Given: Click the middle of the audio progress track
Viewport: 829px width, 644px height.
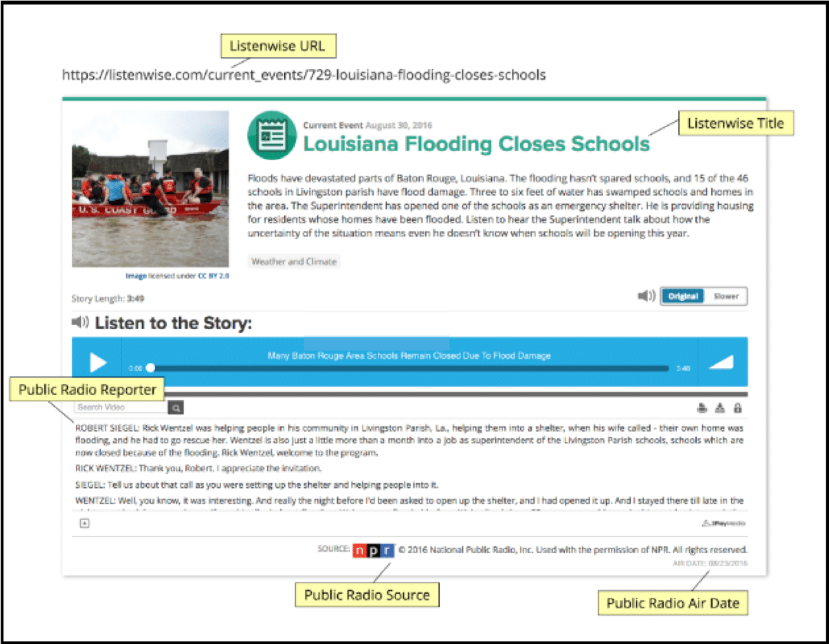Looking at the screenshot, I should 409,368.
